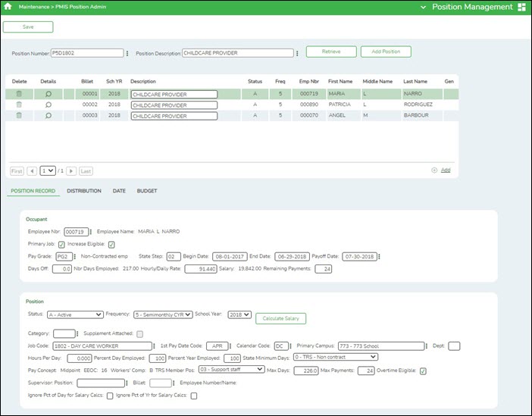Viewport: 532px width, 416px height.
Task: Click ellipsis icon beside Employee Nbr field
Action: tap(92, 231)
